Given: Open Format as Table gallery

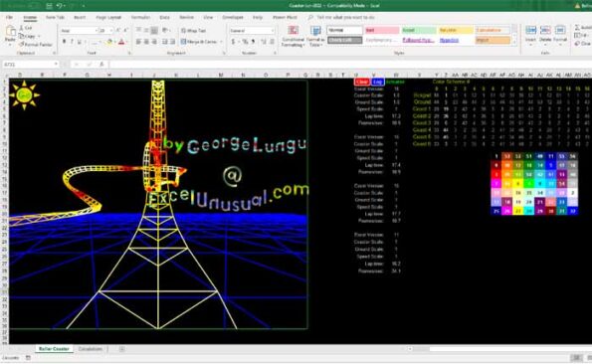Looking at the screenshot, I should tap(314, 36).
